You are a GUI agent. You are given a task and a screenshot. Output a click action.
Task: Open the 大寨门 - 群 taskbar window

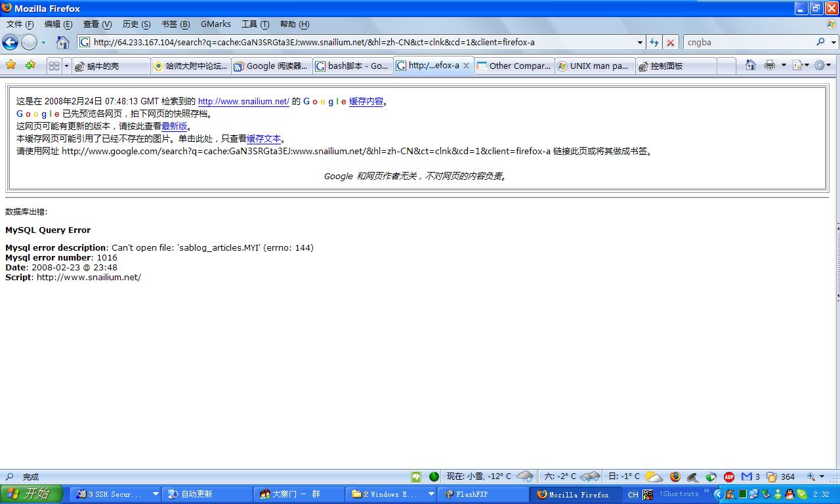(x=299, y=494)
